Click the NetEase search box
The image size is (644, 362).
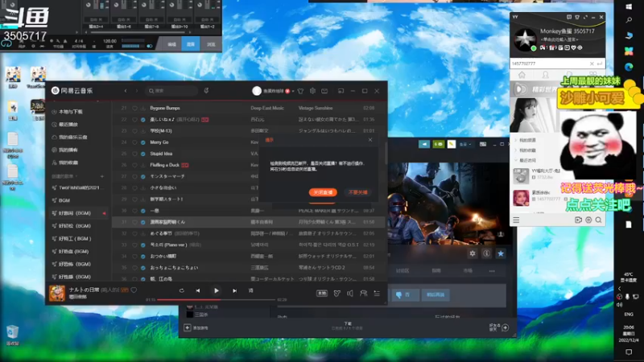pos(171,91)
